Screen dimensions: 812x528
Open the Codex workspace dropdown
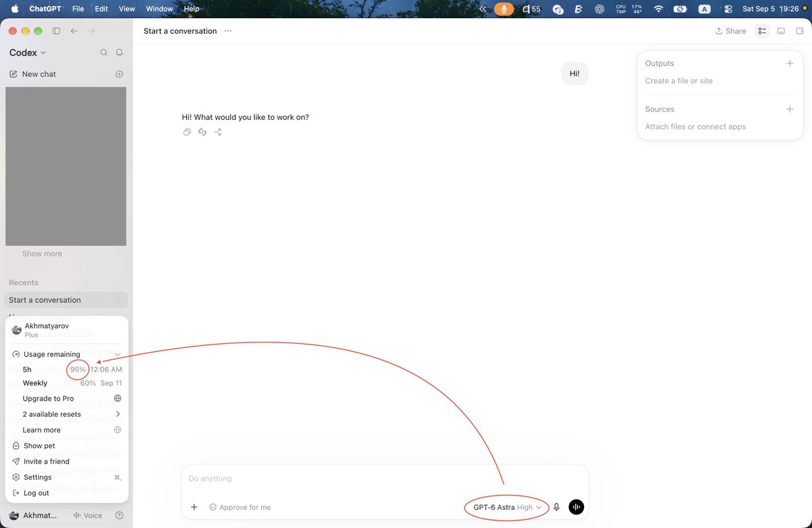click(x=28, y=53)
